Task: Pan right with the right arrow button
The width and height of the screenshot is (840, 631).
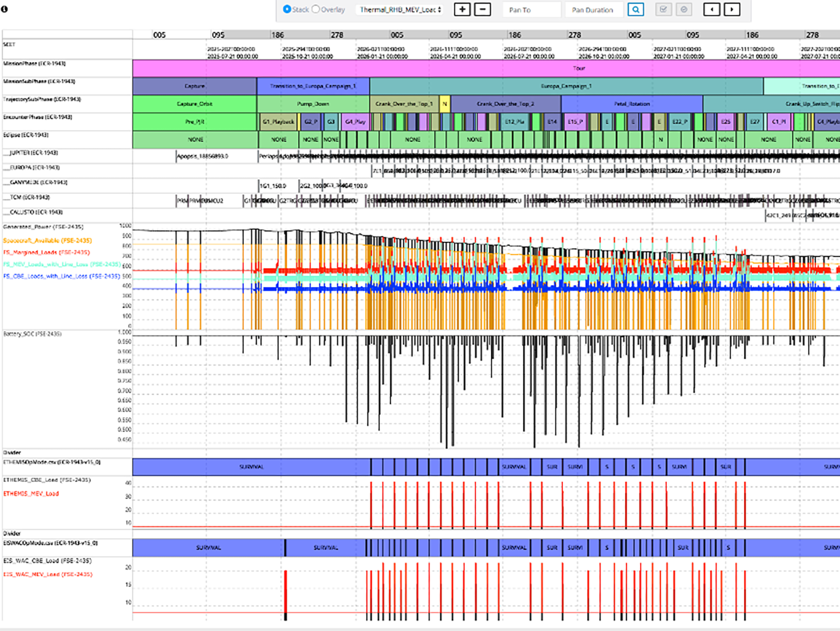Action: tap(732, 9)
